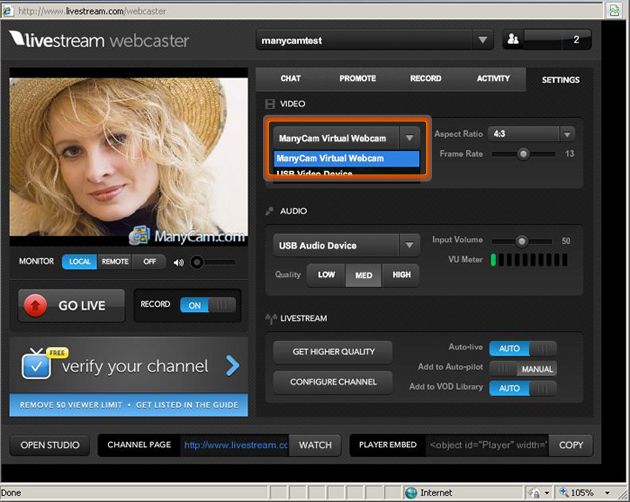Click the speaker volume icon
Image resolution: width=630 pixels, height=502 pixels.
click(x=178, y=262)
